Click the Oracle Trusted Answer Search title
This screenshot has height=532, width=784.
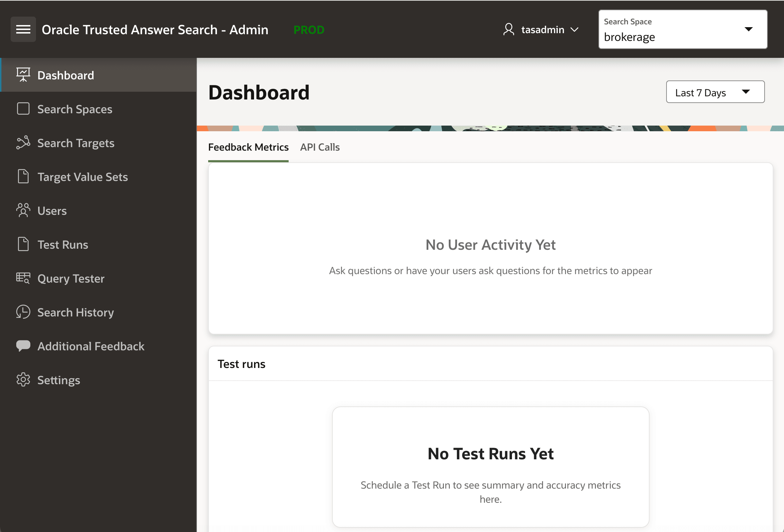tap(155, 30)
